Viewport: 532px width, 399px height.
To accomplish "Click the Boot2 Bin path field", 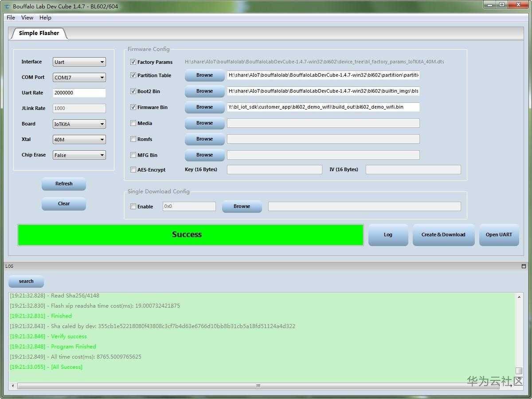I will click(323, 91).
